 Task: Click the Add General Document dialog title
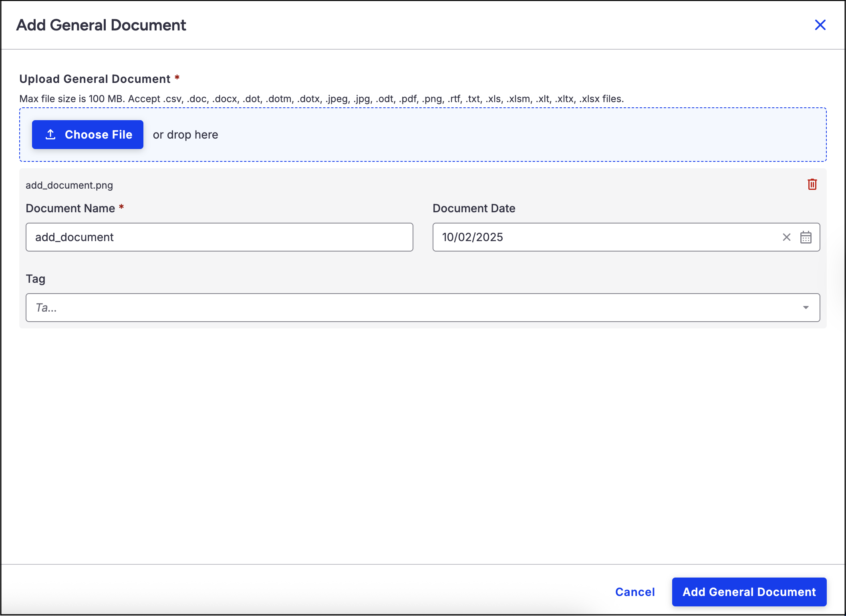click(x=101, y=25)
